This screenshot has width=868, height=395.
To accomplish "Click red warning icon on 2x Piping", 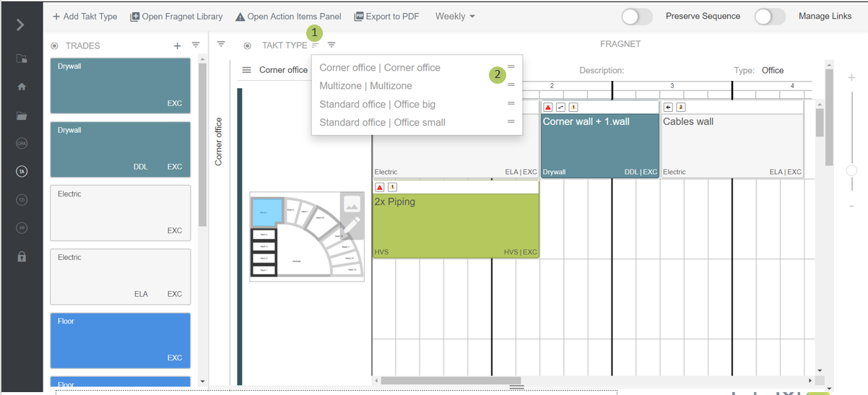I will click(x=380, y=187).
